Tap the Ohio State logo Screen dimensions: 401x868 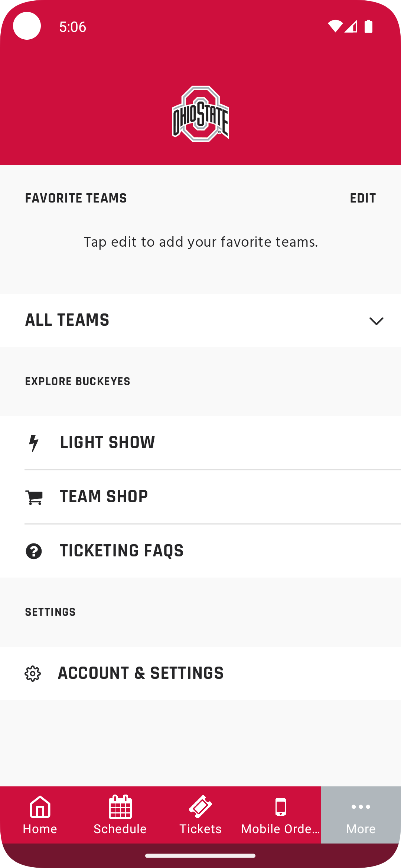[x=200, y=114]
